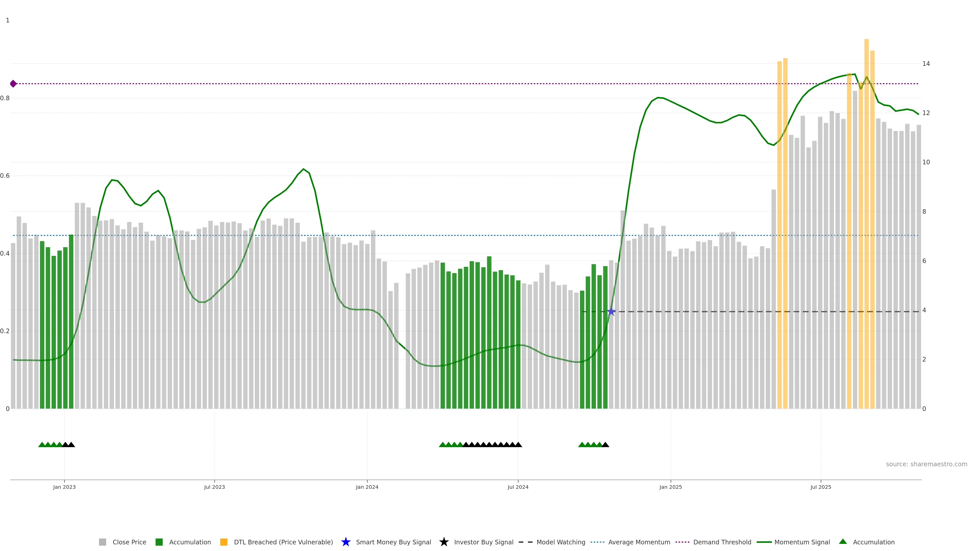Toggle the DTL Breached (Price Vulnerable) legend label
This screenshot has width=980, height=551.
point(283,542)
